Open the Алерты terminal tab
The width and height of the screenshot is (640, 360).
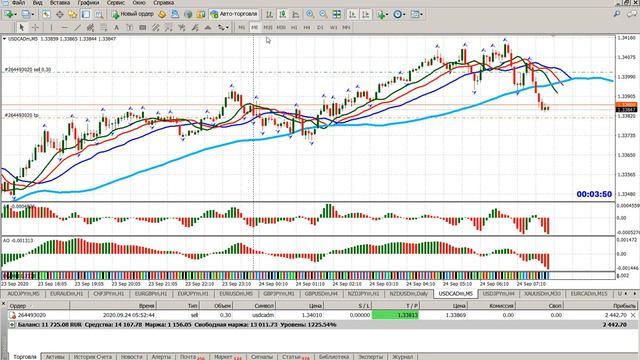tap(161, 357)
